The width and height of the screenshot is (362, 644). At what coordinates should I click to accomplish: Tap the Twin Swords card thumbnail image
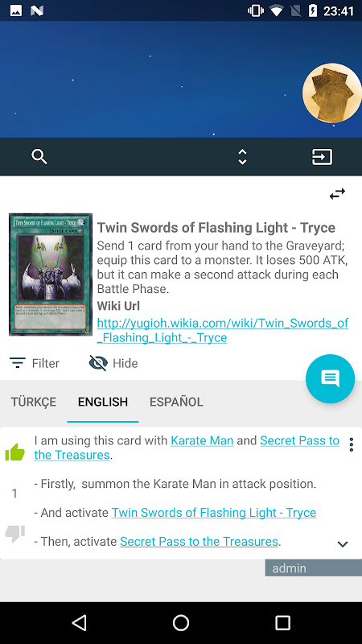tap(51, 275)
